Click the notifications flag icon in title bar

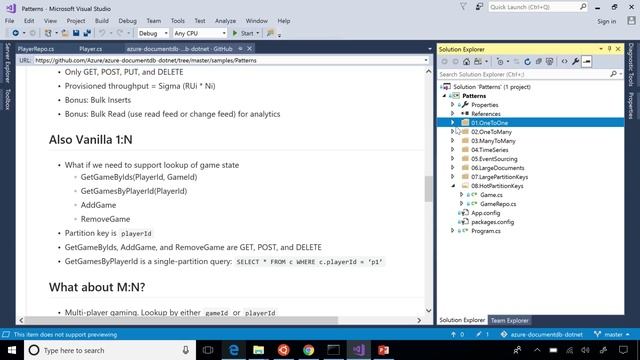pyautogui.click(x=463, y=7)
